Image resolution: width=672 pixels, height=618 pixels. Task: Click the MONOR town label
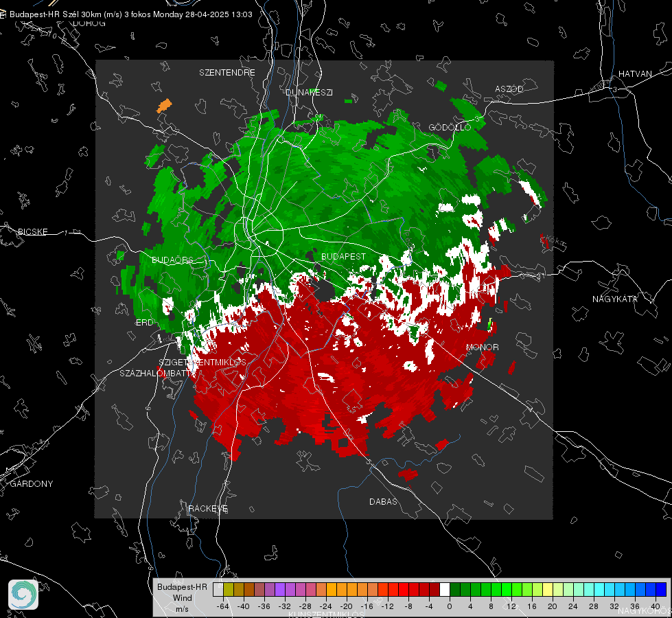[482, 347]
